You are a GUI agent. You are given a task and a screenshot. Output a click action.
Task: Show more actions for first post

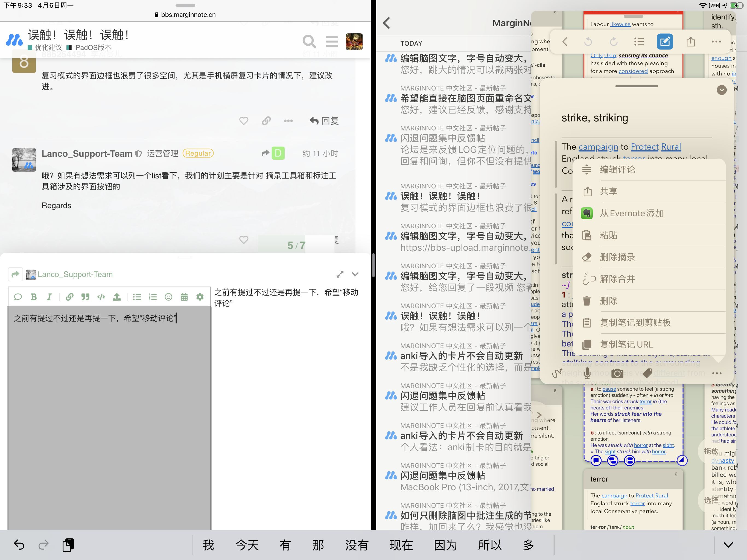(x=288, y=121)
